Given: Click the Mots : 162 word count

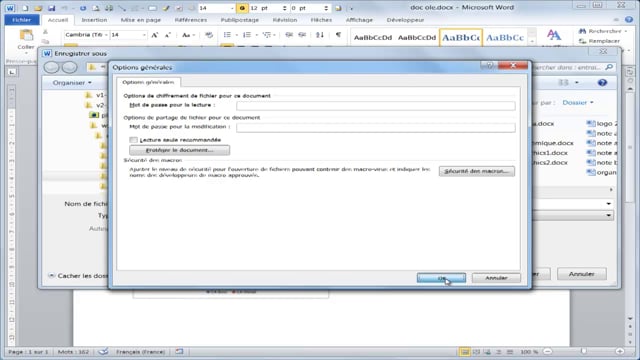Looking at the screenshot, I should pos(73,351).
